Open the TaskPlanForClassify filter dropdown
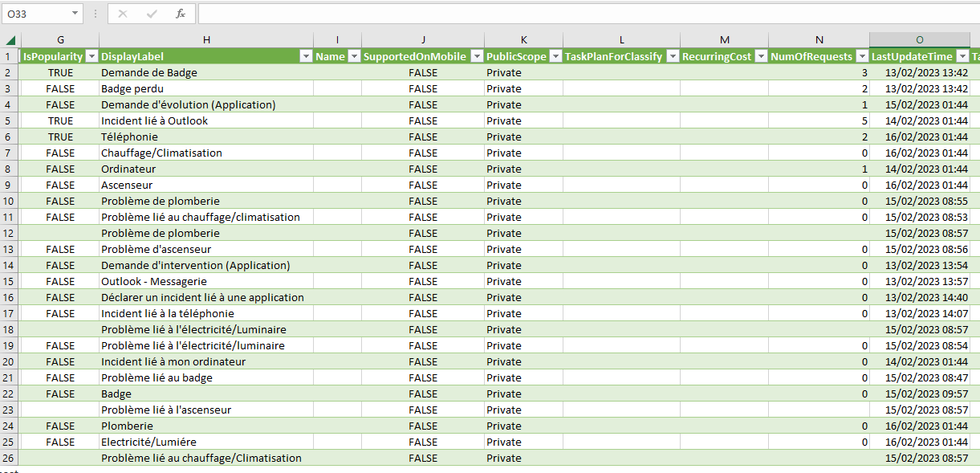The height and width of the screenshot is (473, 980). tap(672, 56)
